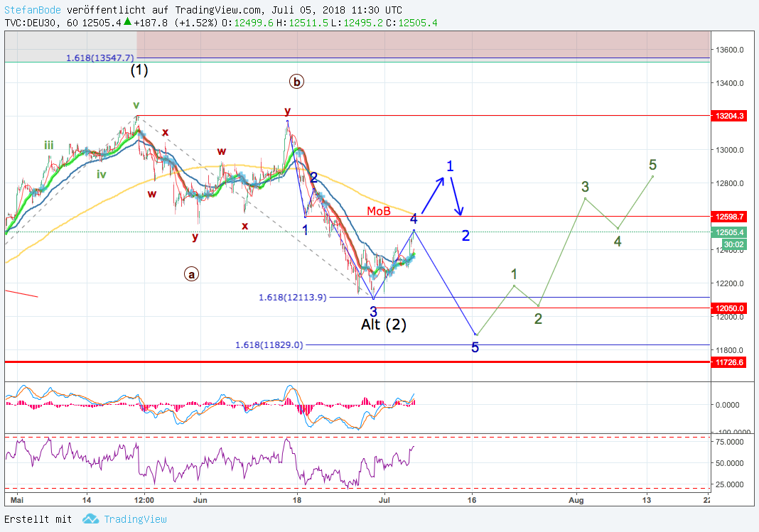This screenshot has height=532, width=759.
Task: Click the Mai date on time axis
Action: coord(17,500)
